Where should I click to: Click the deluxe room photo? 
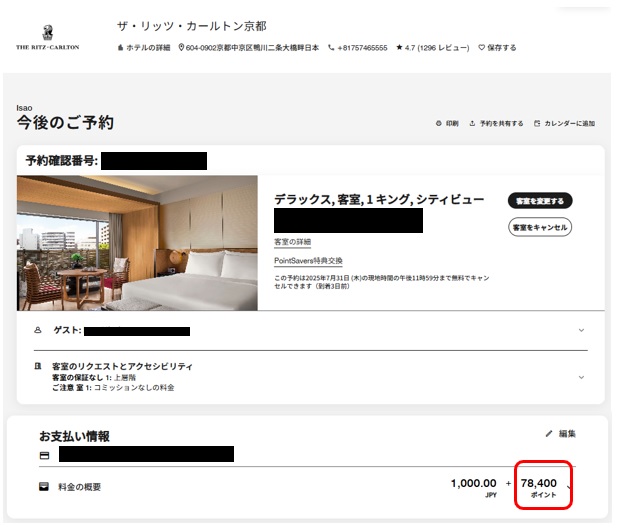[x=137, y=243]
